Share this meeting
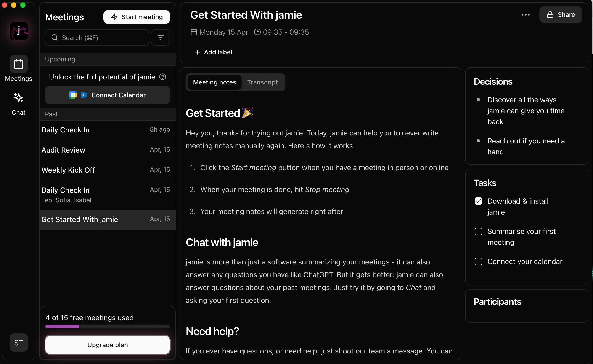 click(x=561, y=15)
